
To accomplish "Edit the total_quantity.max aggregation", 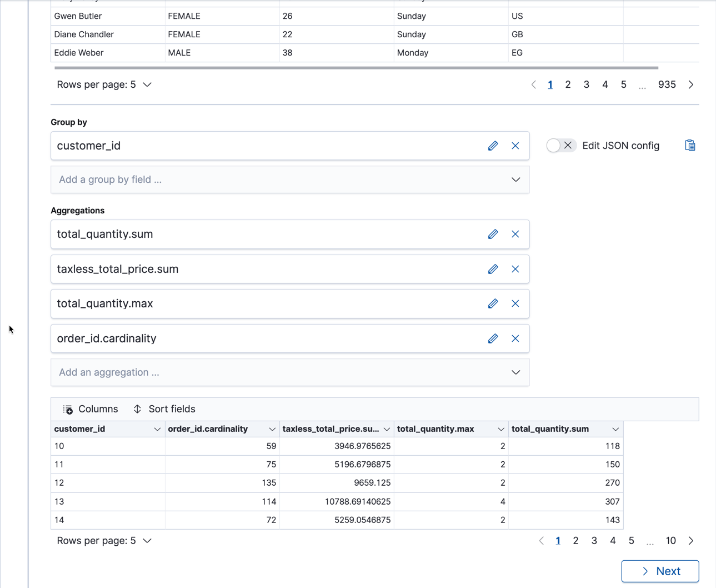I will [493, 303].
